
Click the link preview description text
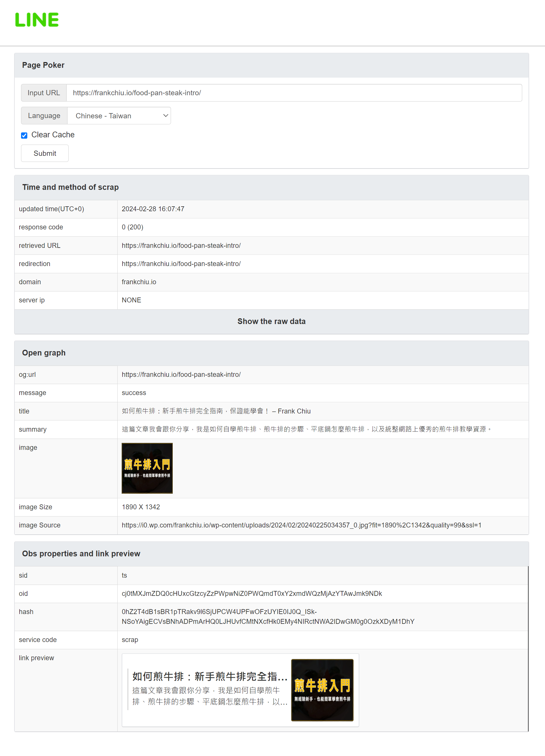pos(210,696)
